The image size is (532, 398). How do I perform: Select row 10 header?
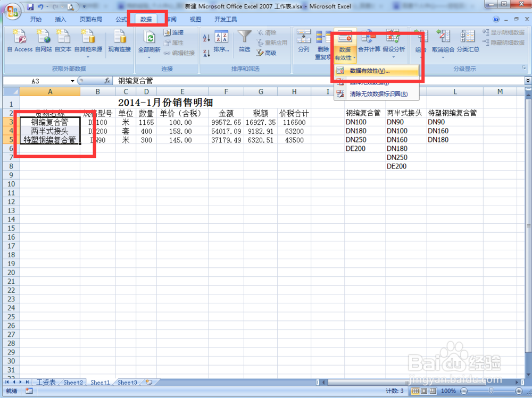point(11,184)
